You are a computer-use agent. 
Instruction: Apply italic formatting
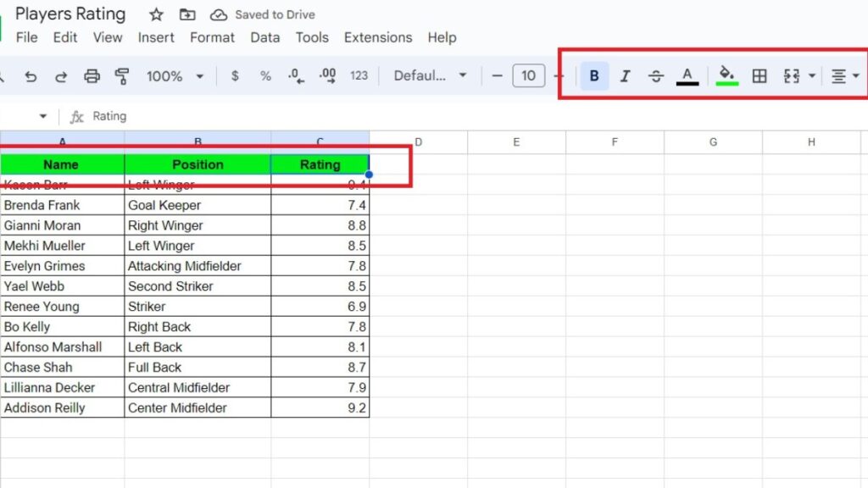pos(625,75)
